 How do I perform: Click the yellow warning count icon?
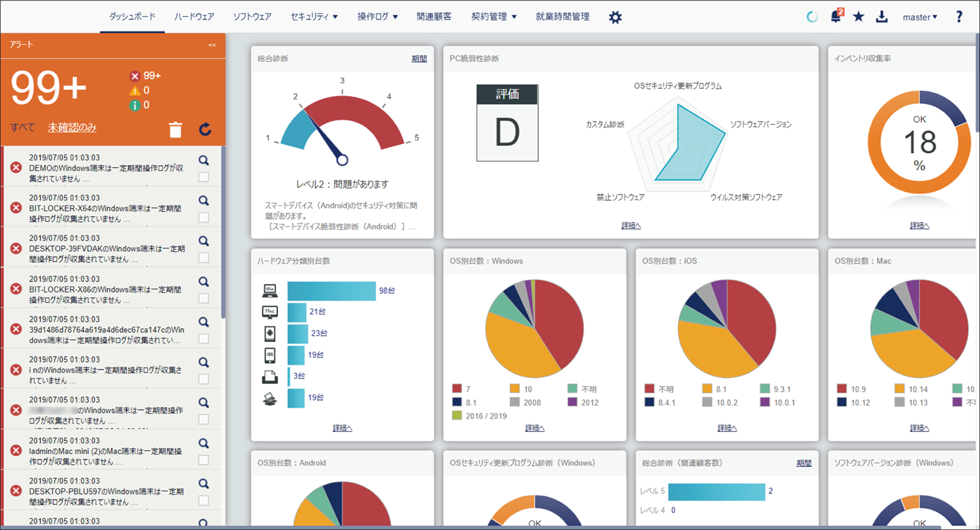[x=135, y=91]
